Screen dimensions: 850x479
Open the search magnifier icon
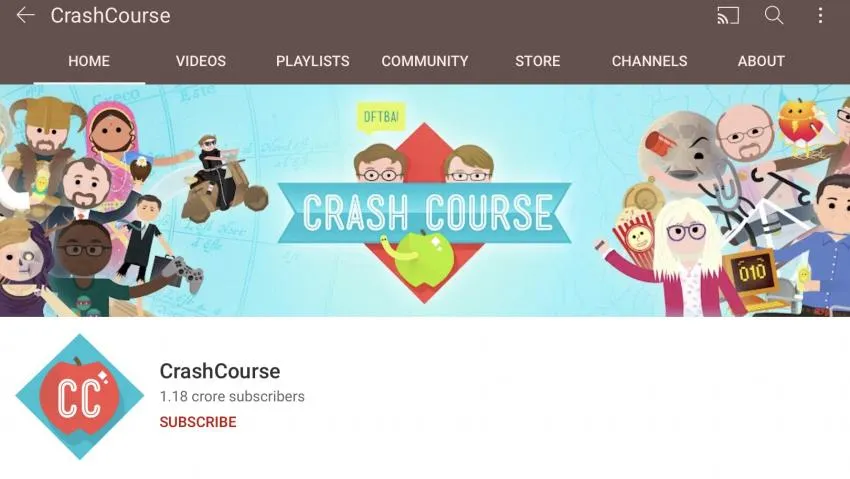click(774, 16)
